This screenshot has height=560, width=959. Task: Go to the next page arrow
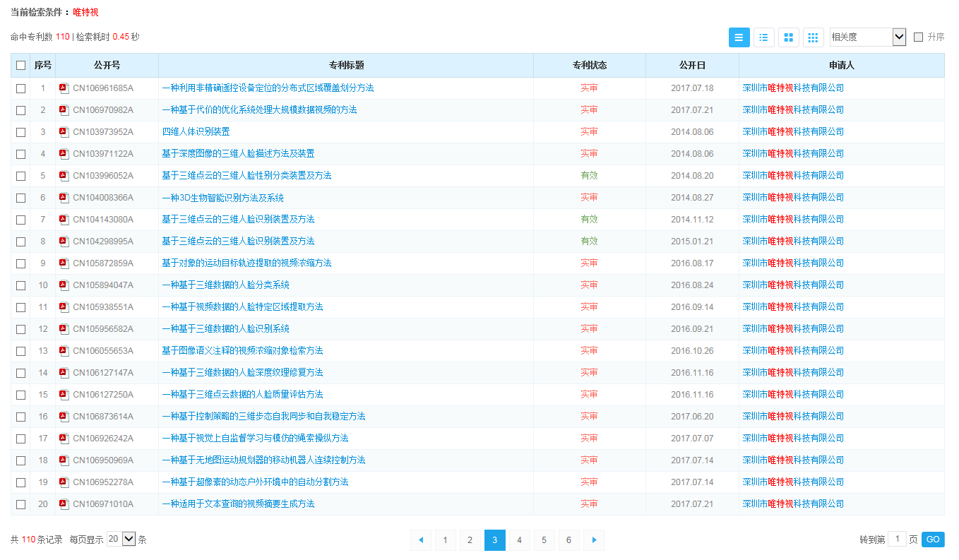594,540
